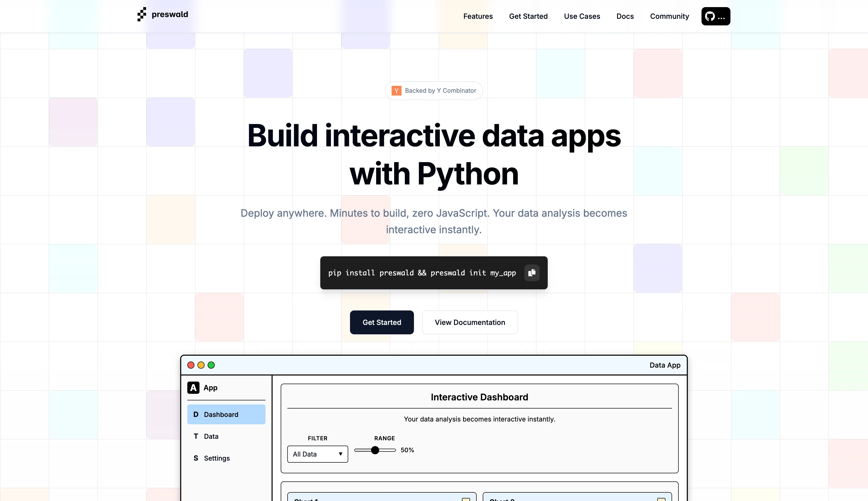Click the View Documentation button
Viewport: 868px width, 501px height.
point(470,322)
